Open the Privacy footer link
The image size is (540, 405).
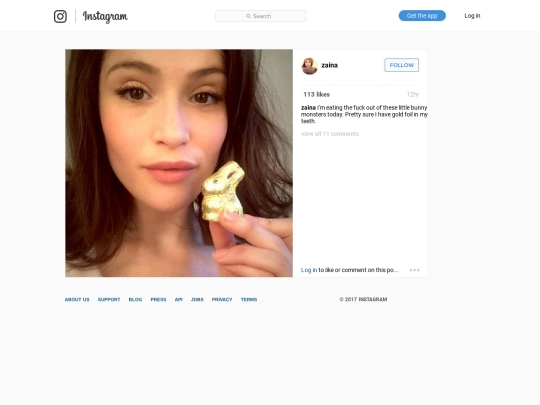tap(222, 300)
